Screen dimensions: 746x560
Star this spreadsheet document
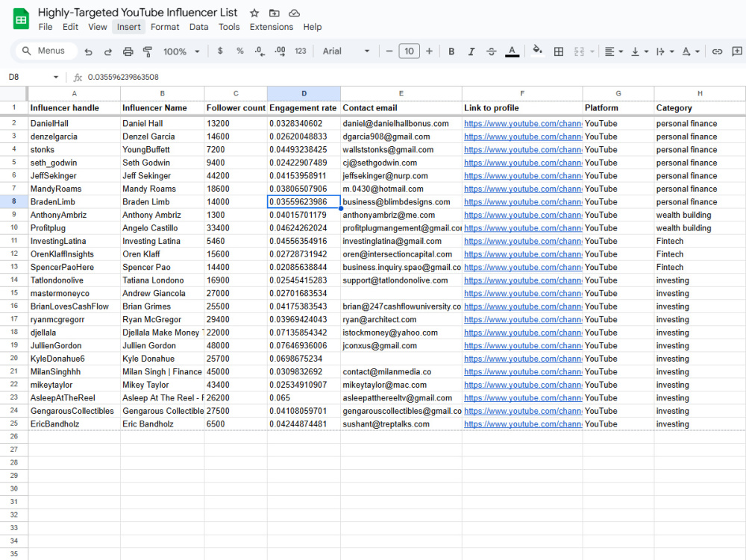254,13
